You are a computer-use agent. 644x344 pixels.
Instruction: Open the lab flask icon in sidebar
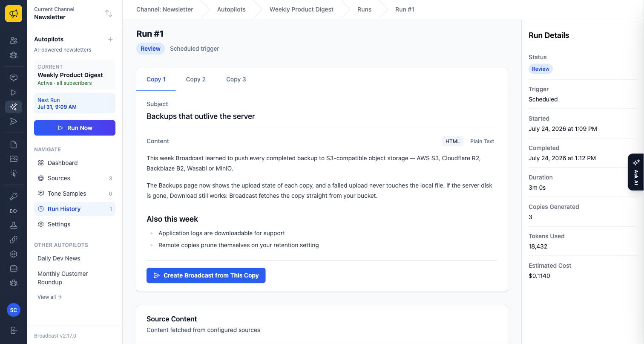click(x=14, y=225)
